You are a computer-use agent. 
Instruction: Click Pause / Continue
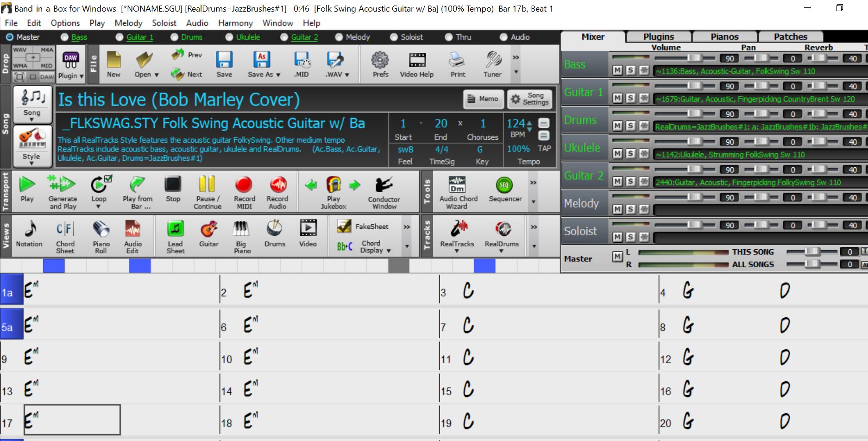[x=207, y=192]
